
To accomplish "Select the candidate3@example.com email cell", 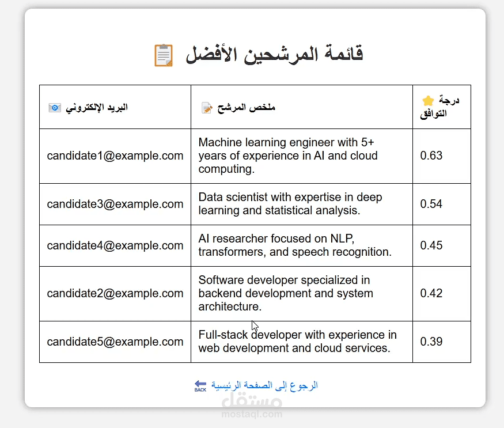I will [x=115, y=204].
